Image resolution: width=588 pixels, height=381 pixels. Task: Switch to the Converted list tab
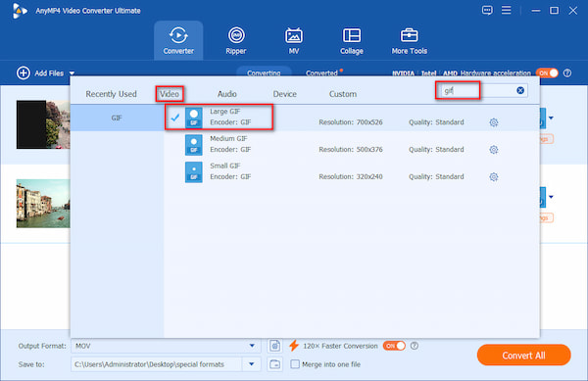click(x=321, y=73)
